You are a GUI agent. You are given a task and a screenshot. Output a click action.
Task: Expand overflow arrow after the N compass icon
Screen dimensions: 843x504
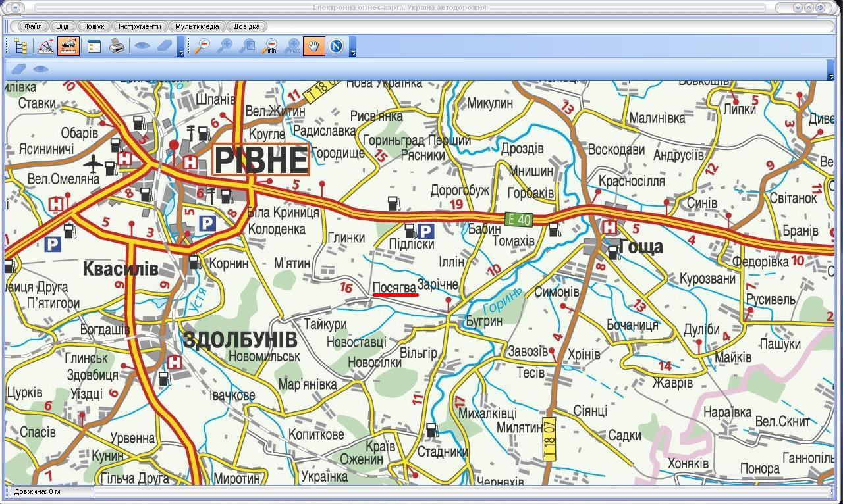pos(353,53)
